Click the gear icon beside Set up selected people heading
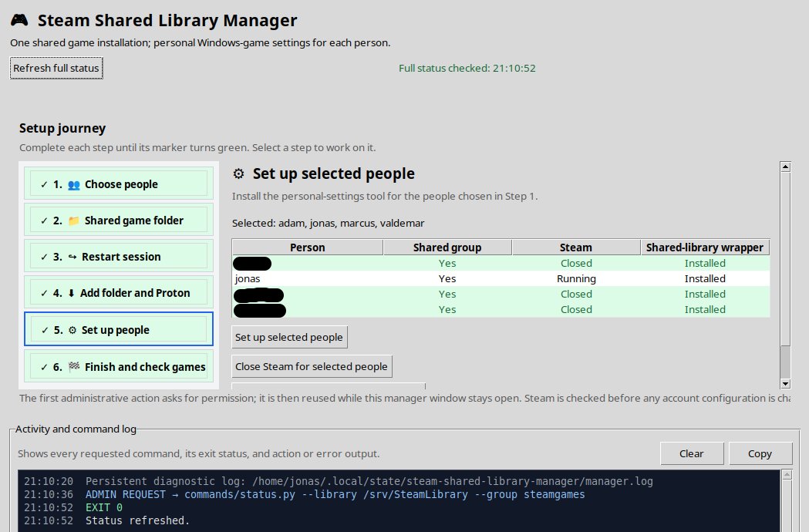The width and height of the screenshot is (809, 532). pyautogui.click(x=238, y=173)
